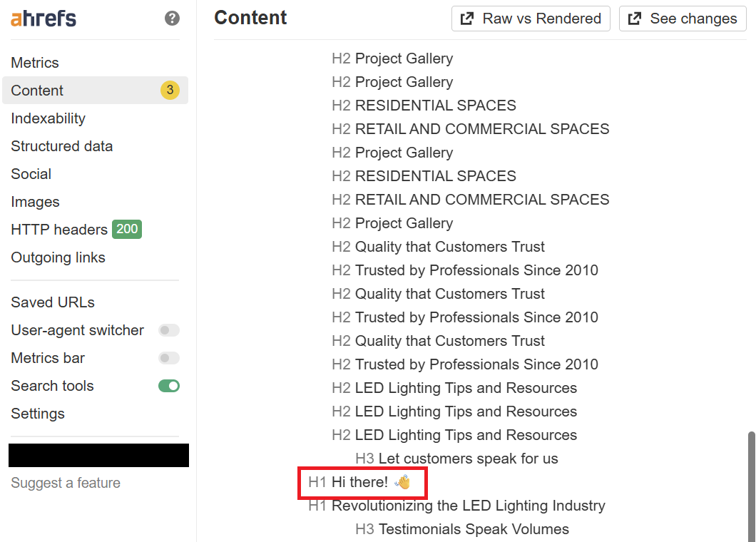The image size is (756, 542).
Task: Click the vertical scrollbar thumb
Action: click(751, 486)
